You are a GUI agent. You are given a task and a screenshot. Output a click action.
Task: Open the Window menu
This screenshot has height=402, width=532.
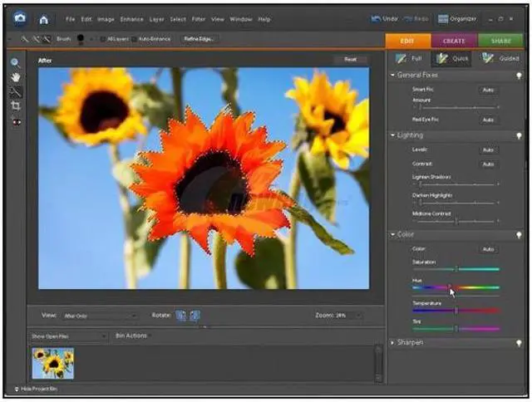241,19
